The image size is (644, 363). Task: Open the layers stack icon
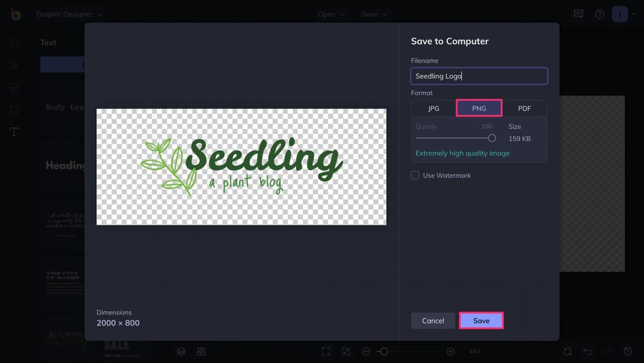181,351
